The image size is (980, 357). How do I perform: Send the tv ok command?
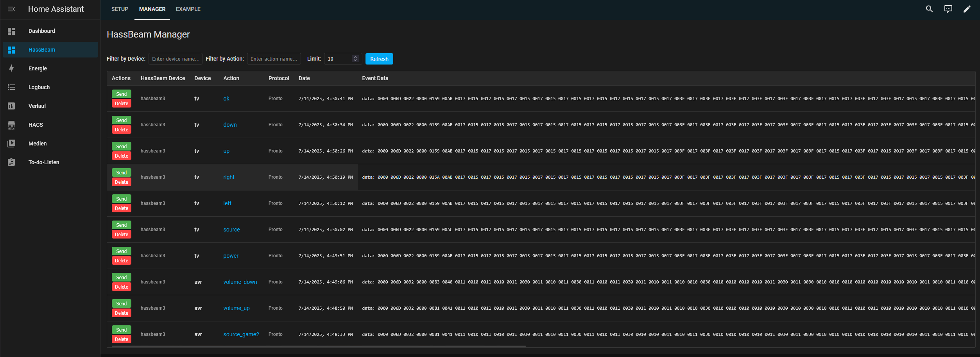pos(122,94)
